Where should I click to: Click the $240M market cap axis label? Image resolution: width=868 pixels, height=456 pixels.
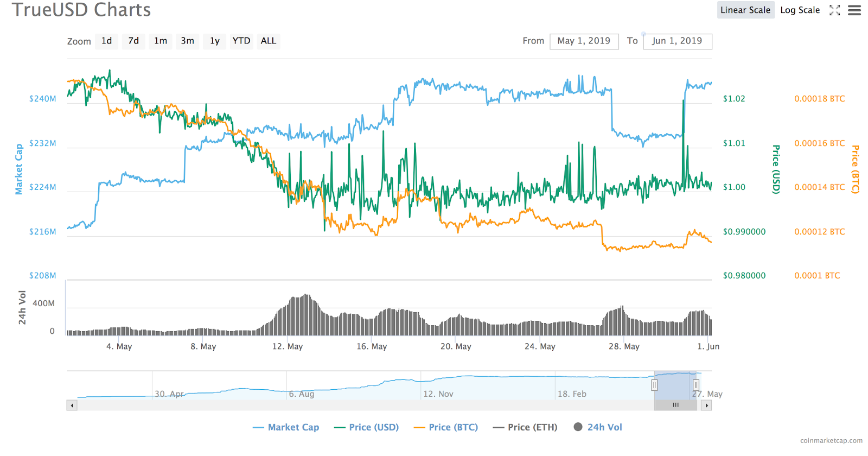click(43, 99)
